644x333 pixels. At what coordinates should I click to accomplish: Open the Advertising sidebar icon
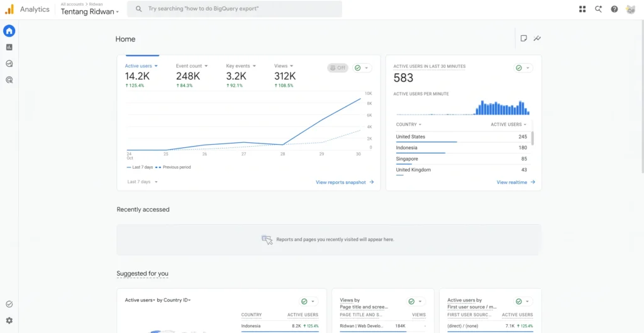coord(9,80)
